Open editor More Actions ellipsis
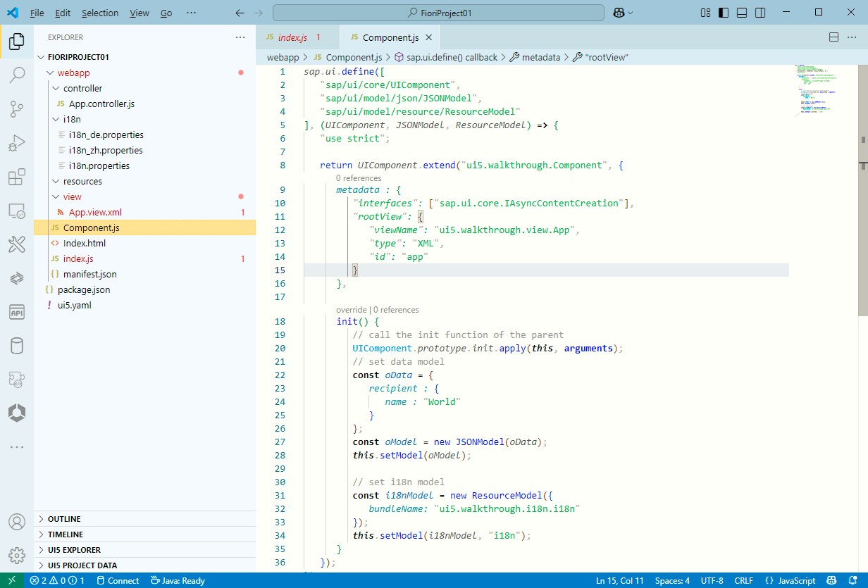The image size is (868, 588). coord(853,37)
